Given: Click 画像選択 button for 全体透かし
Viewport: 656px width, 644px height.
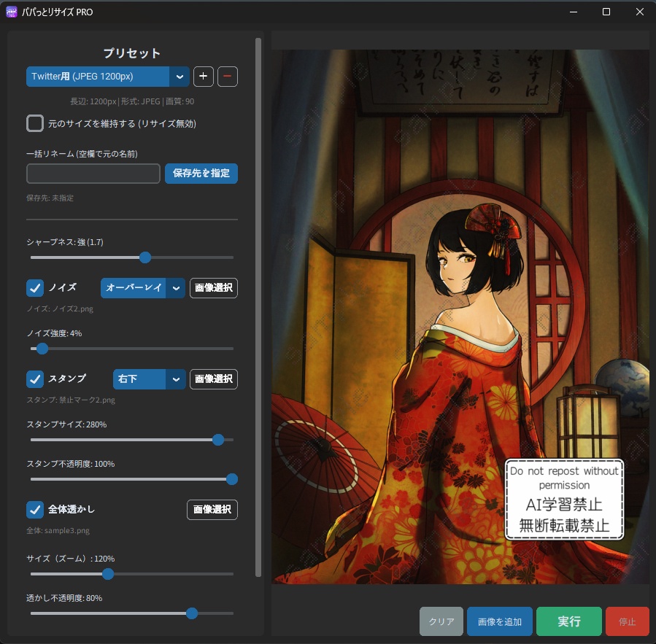Looking at the screenshot, I should [x=212, y=510].
